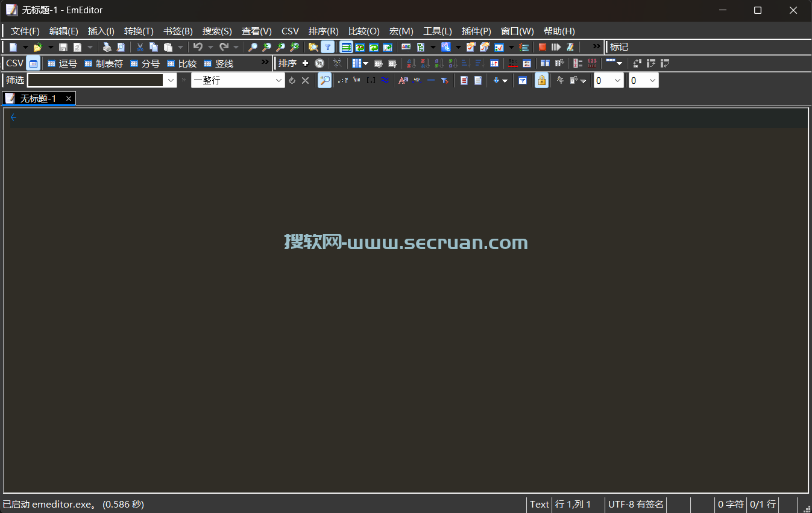The width and height of the screenshot is (812, 513).
Task: Open the 文件(F) menu
Action: click(25, 31)
